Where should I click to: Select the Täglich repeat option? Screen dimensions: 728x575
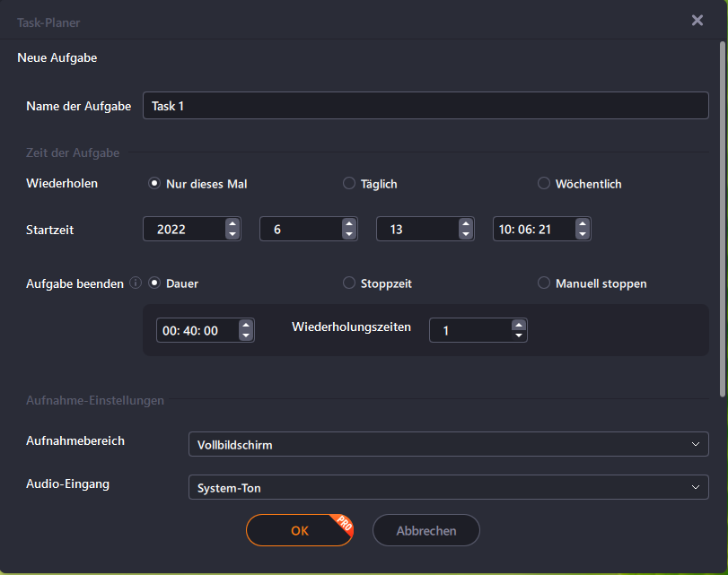[x=349, y=184]
